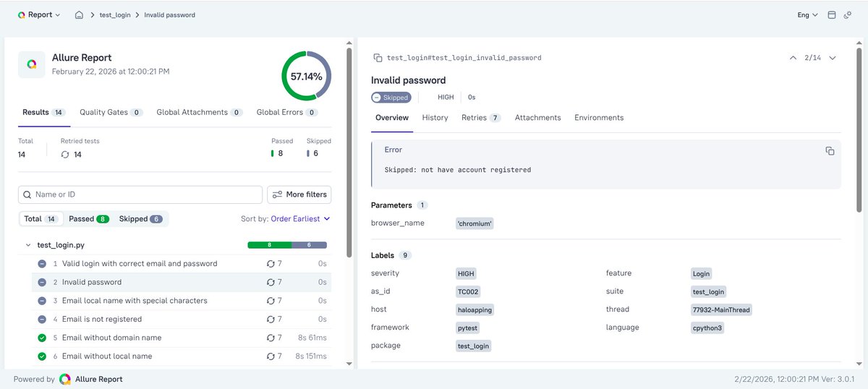Go to previous test result arrow
868x389 pixels.
793,58
